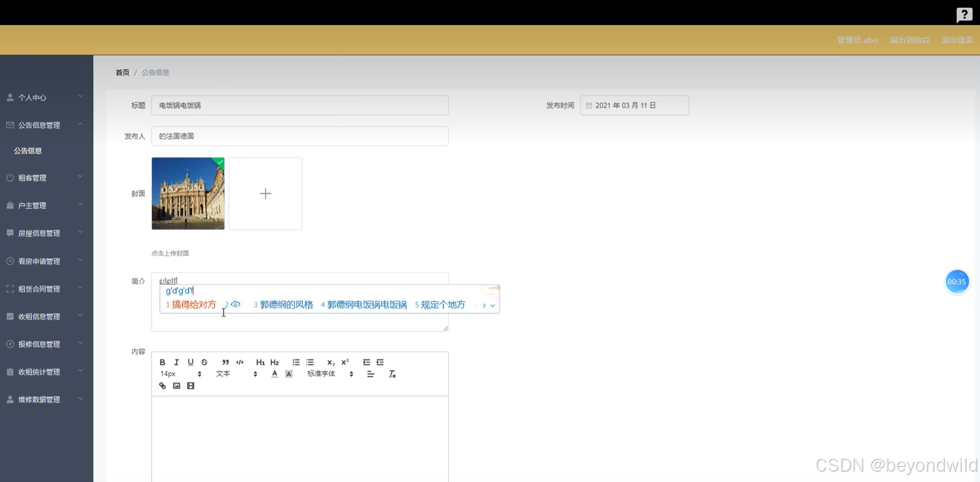Apply Heading 2 with the H2 icon

click(x=275, y=362)
